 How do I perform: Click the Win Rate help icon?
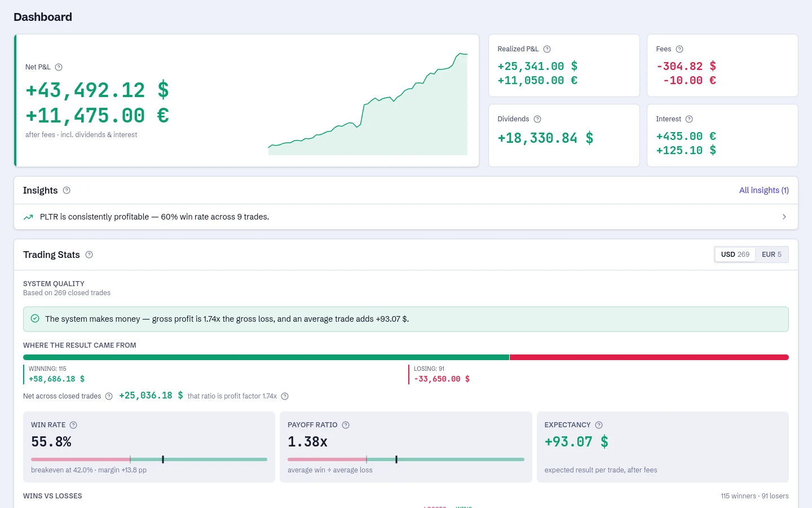click(x=73, y=425)
